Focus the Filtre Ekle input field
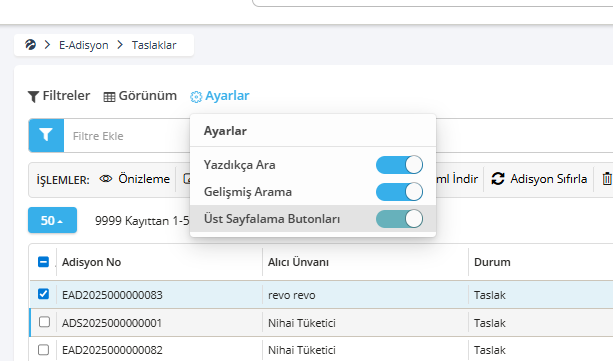 [127, 136]
